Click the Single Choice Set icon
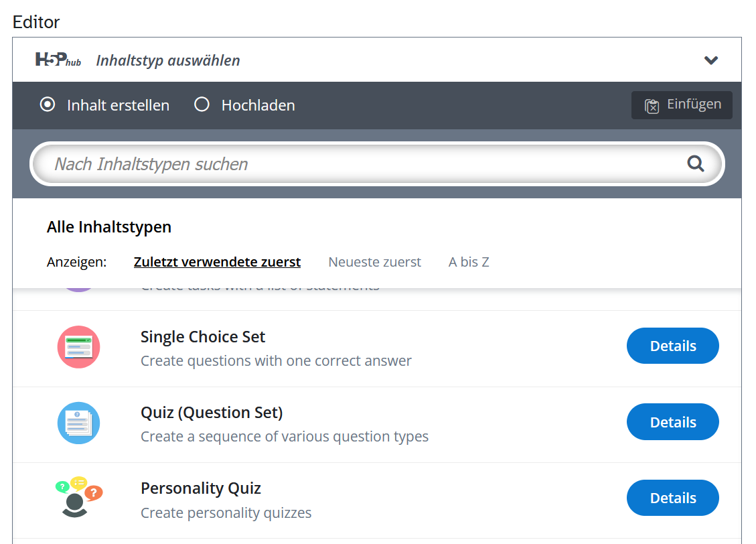The image size is (756, 544). [78, 347]
